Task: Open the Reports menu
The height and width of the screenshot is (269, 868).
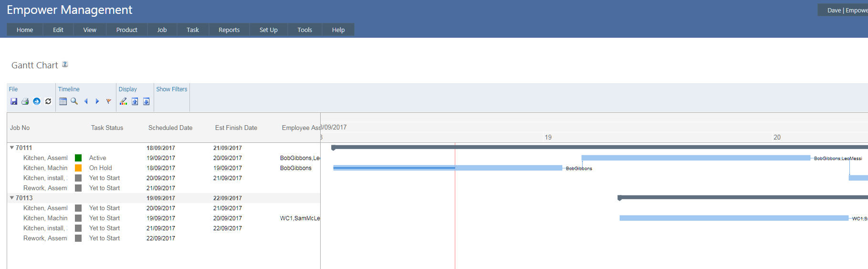Action: [x=229, y=30]
